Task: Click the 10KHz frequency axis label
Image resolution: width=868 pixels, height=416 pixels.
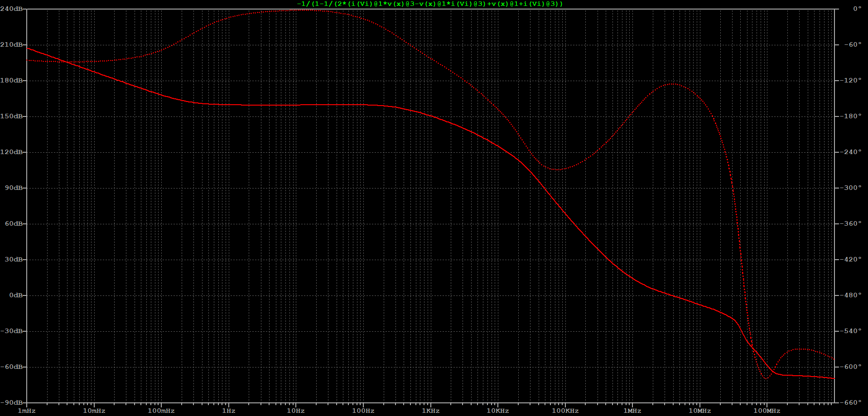Action: (x=498, y=411)
